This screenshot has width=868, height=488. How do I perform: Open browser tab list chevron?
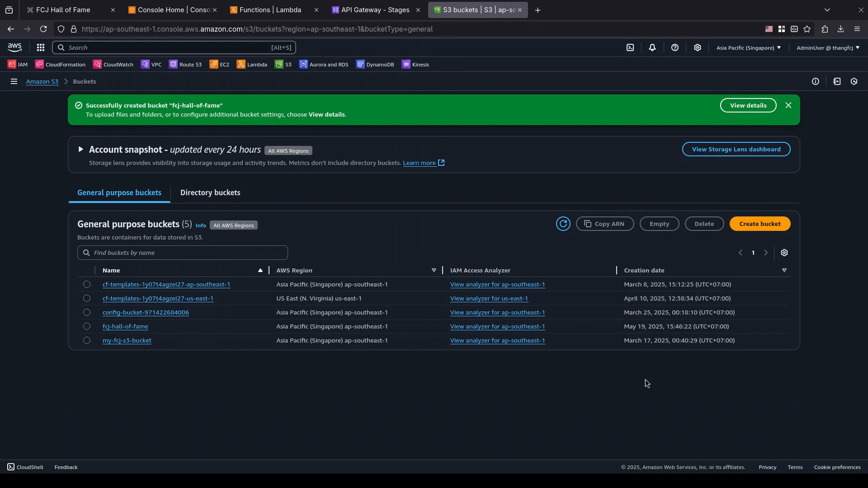coord(827,10)
